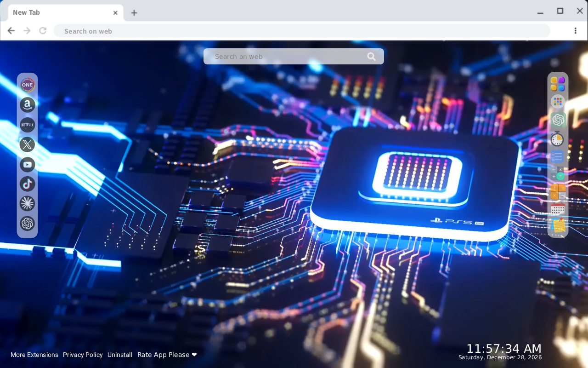The height and width of the screenshot is (368, 588).
Task: Launch the TikTok shortcut
Action: (x=28, y=184)
